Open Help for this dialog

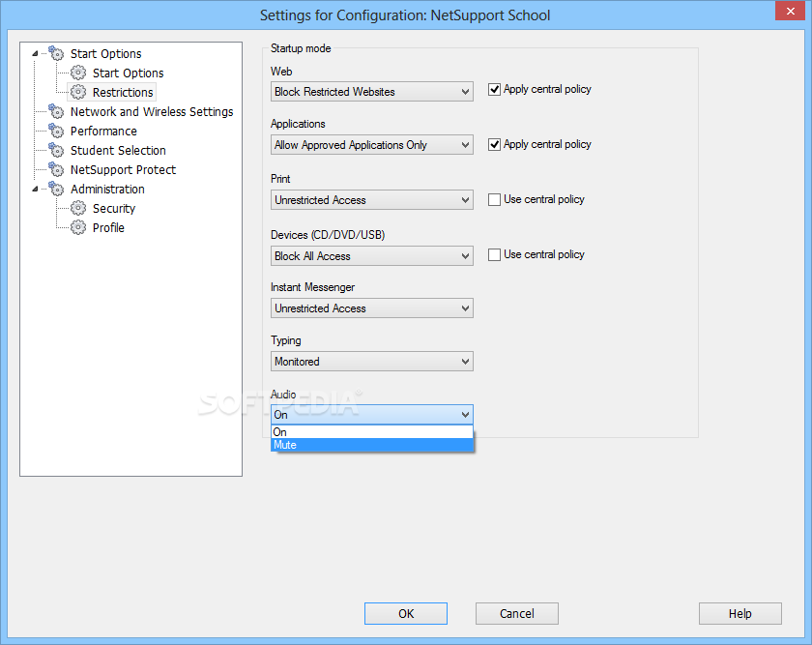[x=740, y=613]
